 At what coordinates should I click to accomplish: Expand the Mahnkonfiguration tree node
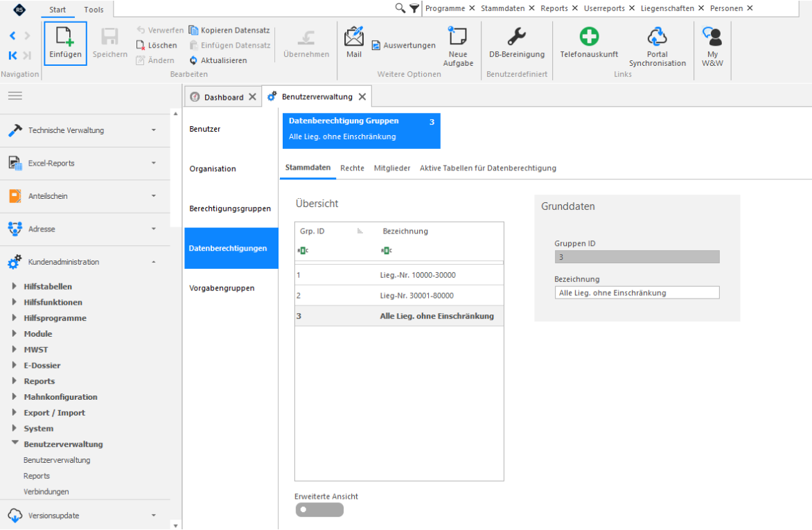pyautogui.click(x=15, y=396)
